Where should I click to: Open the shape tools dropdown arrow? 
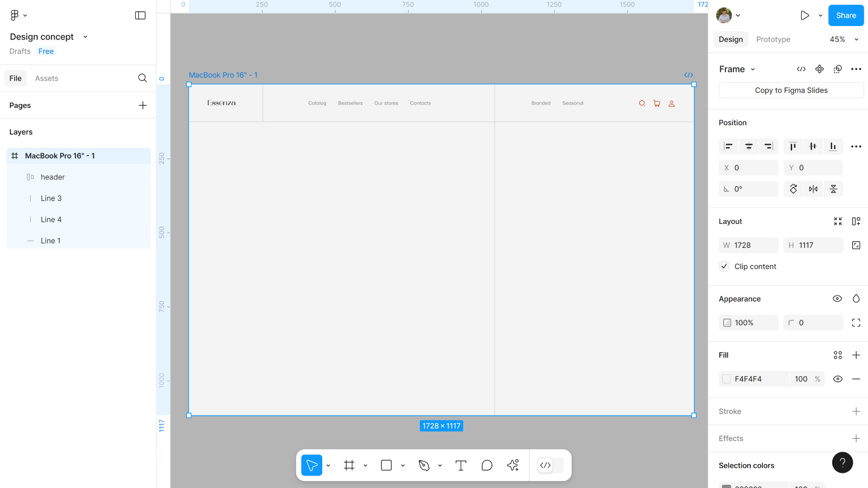pyautogui.click(x=403, y=465)
